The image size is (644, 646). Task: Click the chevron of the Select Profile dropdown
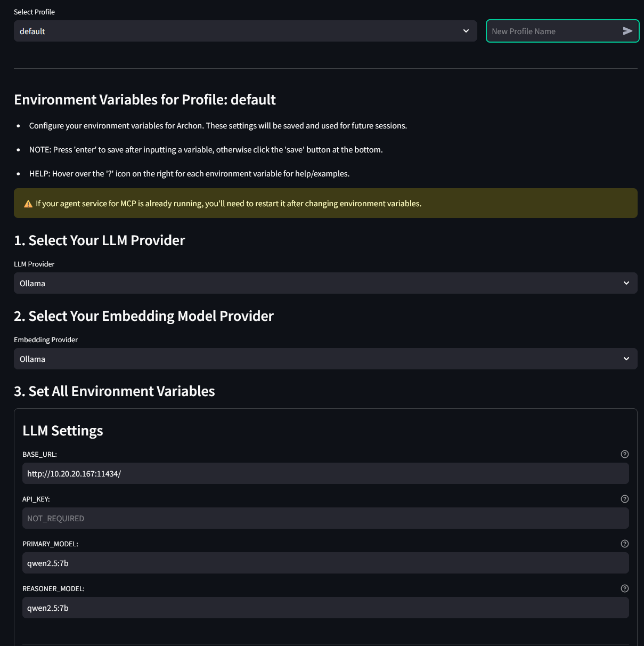click(466, 31)
